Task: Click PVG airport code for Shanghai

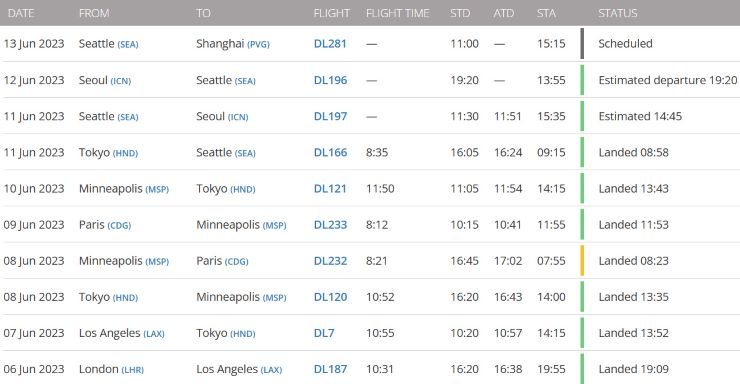Action: (x=259, y=45)
